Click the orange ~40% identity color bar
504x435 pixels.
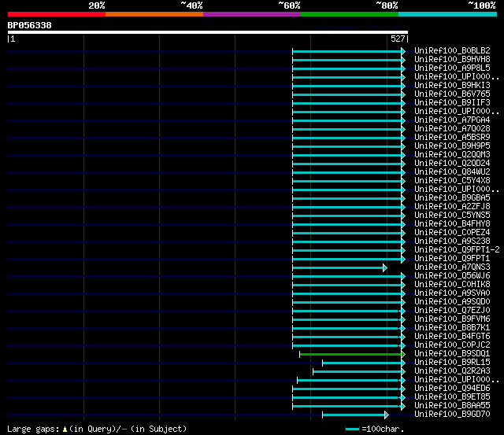pos(154,14)
